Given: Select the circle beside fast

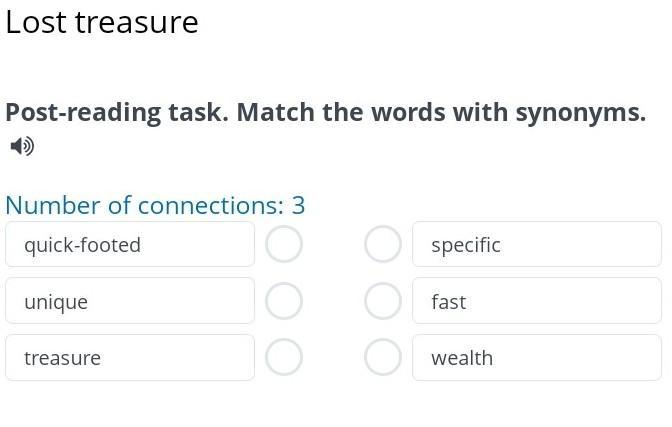Looking at the screenshot, I should coord(382,301).
